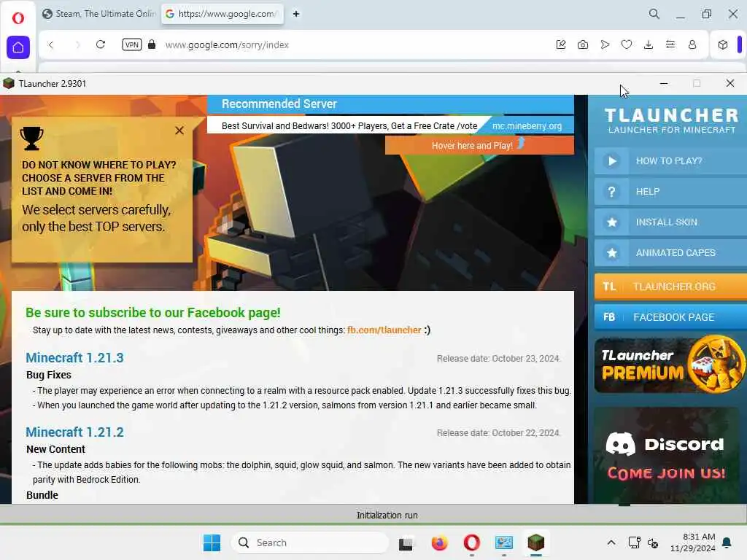Click the Discord Come Join Us banner
The width and height of the screenshot is (747, 560).
tap(667, 455)
